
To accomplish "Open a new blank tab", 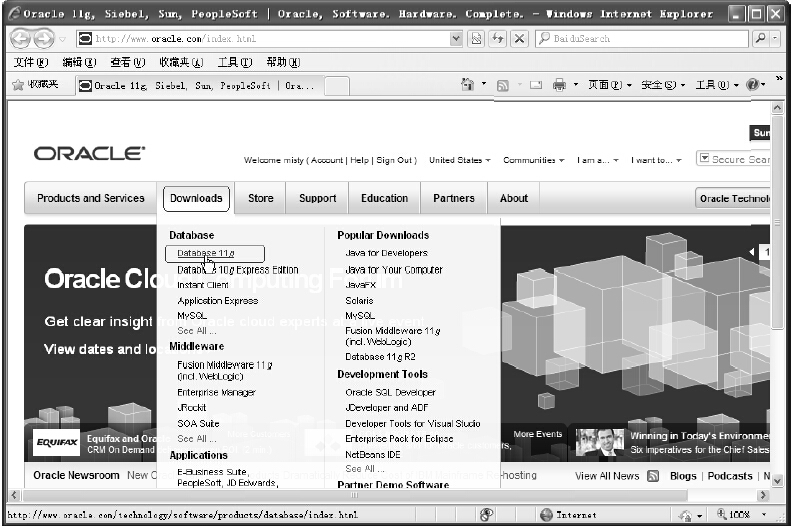I will tap(336, 85).
